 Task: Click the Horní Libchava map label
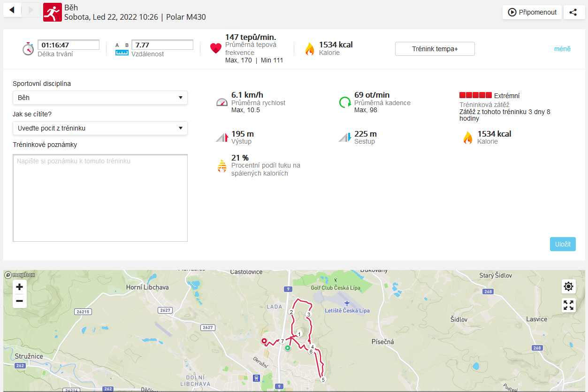(147, 287)
